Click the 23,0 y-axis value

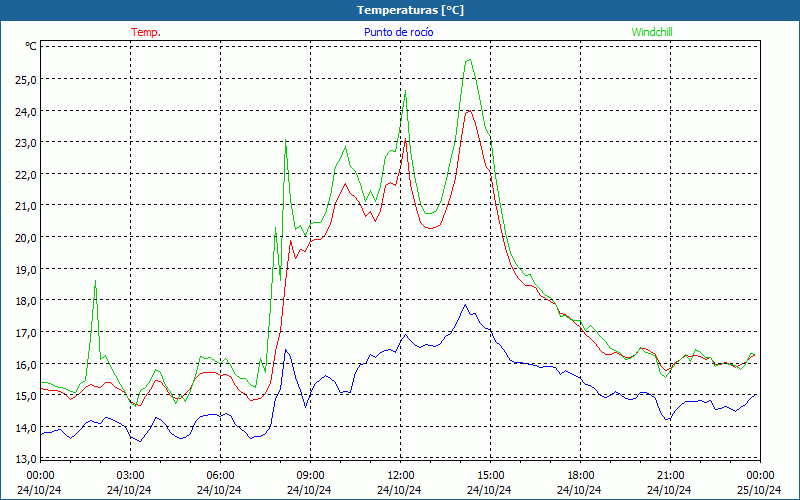click(x=26, y=143)
